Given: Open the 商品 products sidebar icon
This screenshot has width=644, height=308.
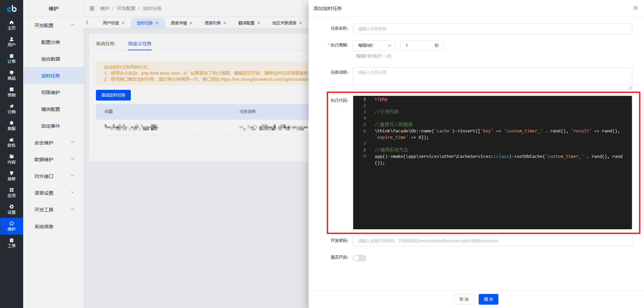Looking at the screenshot, I should tap(11, 75).
